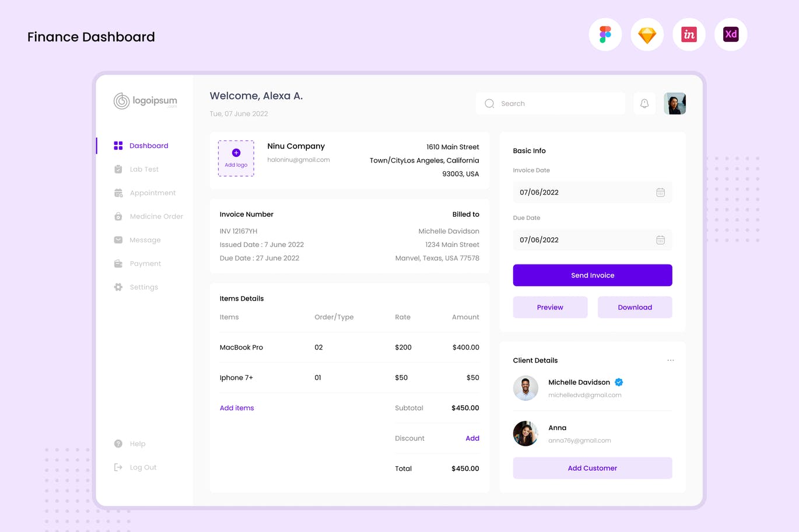Open Client Details more options menu
Viewport: 799px width, 532px height.
(x=671, y=360)
